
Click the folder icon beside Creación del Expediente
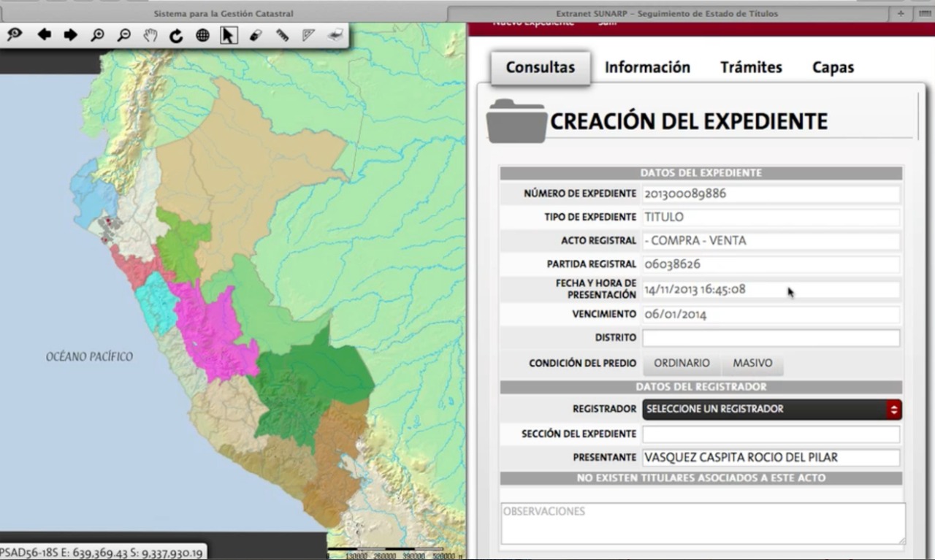tap(516, 121)
